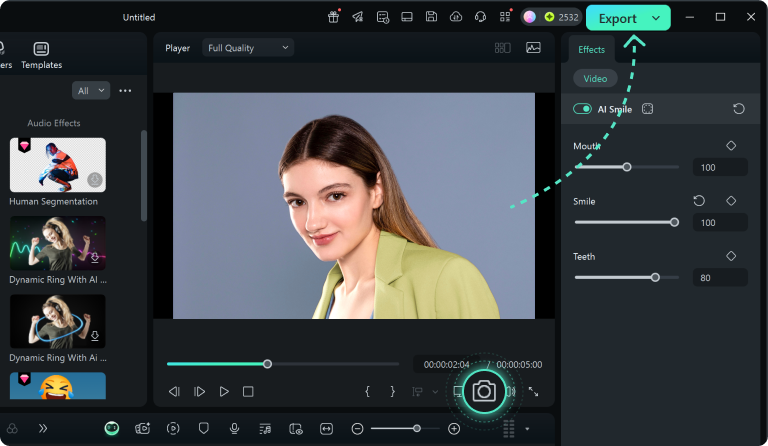Click the 2532 credits badge
The height and width of the screenshot is (446, 768).
[x=562, y=17]
